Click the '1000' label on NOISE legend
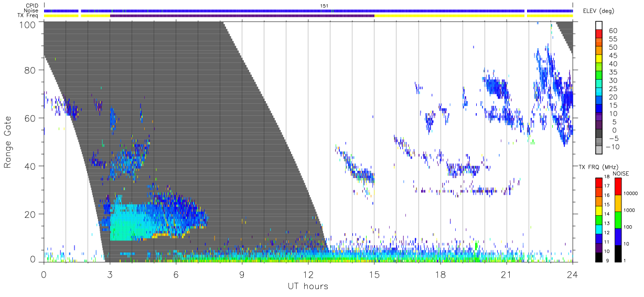644x297 pixels. point(629,210)
